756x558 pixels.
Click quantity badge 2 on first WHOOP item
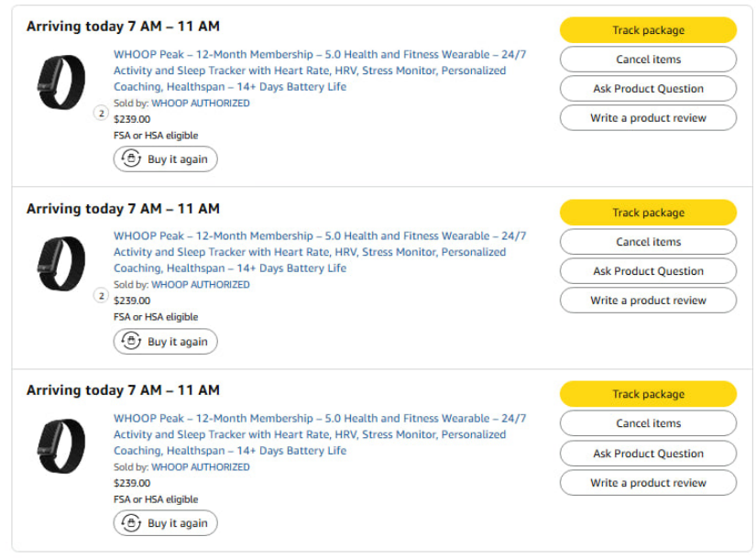coord(101,114)
